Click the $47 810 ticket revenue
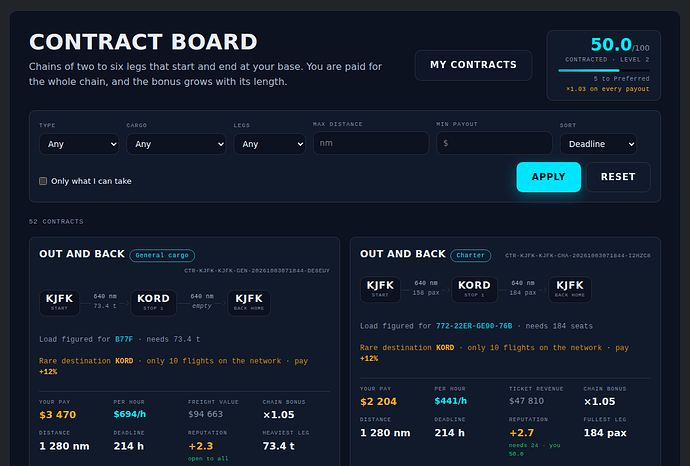The image size is (690, 466). (x=526, y=401)
